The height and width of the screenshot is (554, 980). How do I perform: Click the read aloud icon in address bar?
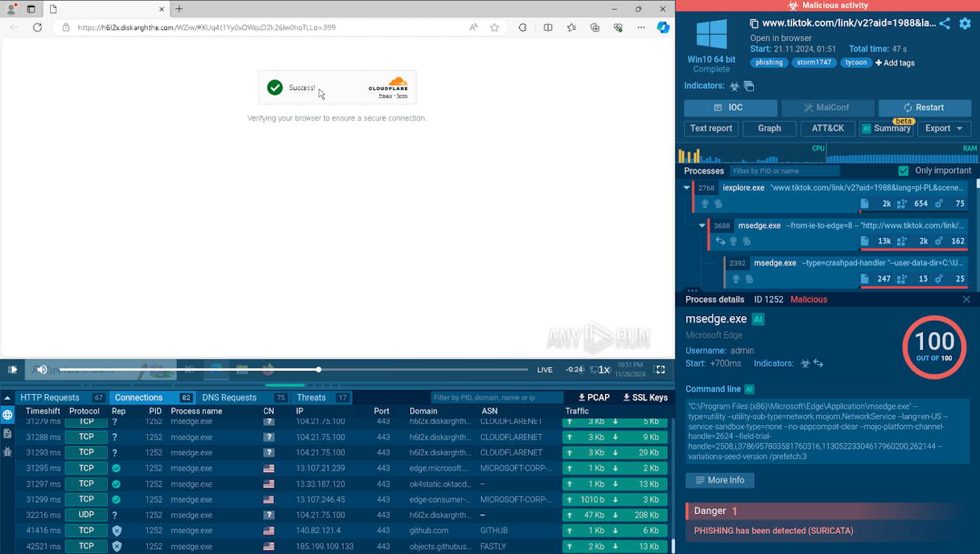point(474,27)
